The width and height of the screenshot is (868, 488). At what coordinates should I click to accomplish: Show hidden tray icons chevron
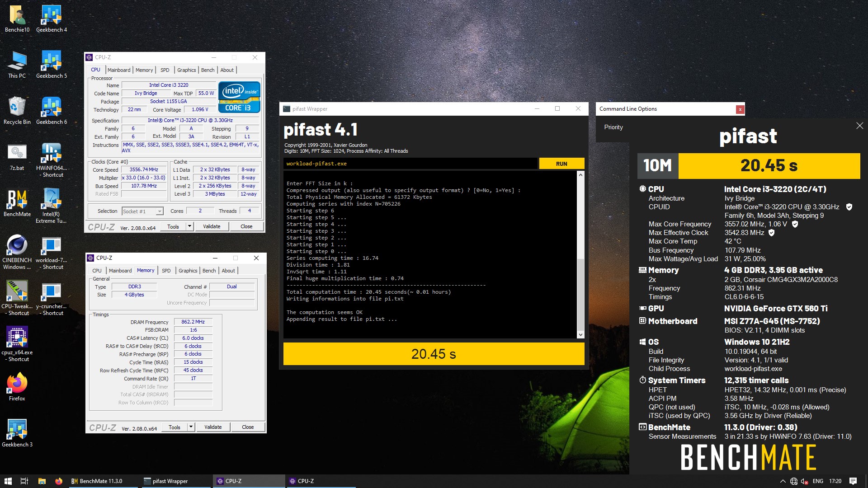783,481
